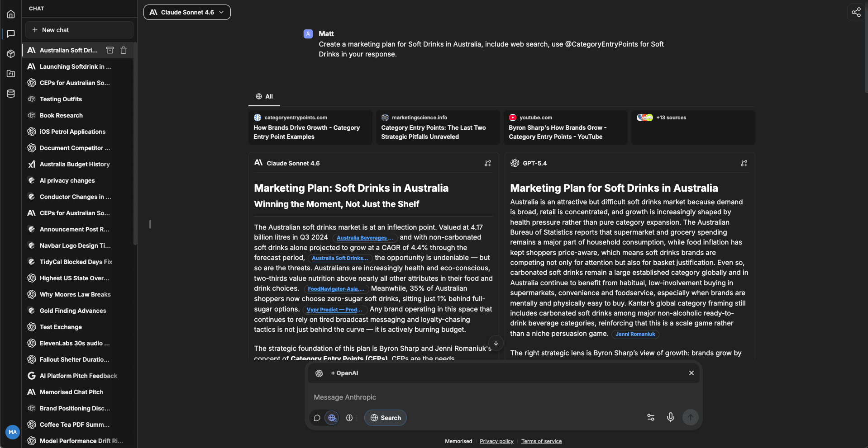The image size is (868, 448).
Task: Open the Claude Sonnet 4.6 model dropdown
Action: point(187,12)
